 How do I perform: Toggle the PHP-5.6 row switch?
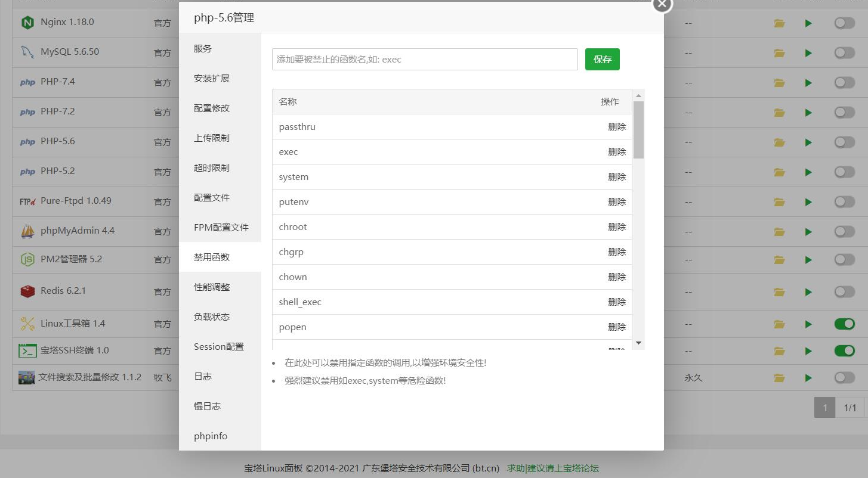845,142
